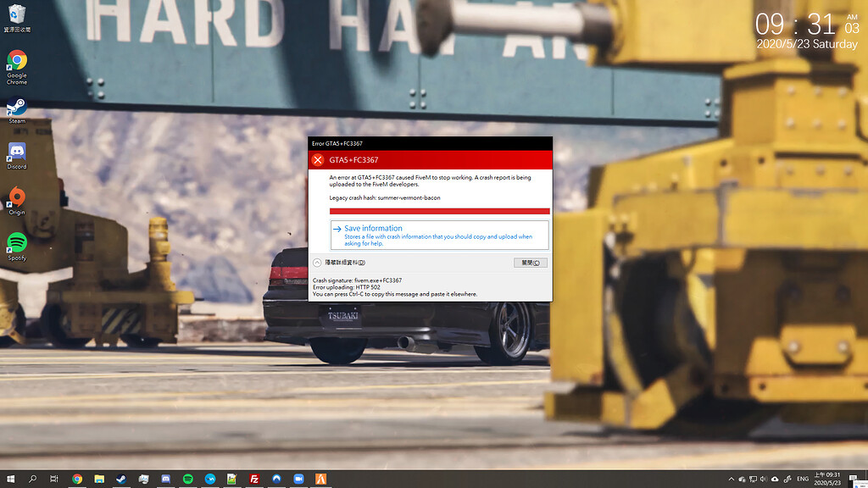This screenshot has height=488, width=868.
Task: Click the Save information command link
Action: click(x=440, y=236)
